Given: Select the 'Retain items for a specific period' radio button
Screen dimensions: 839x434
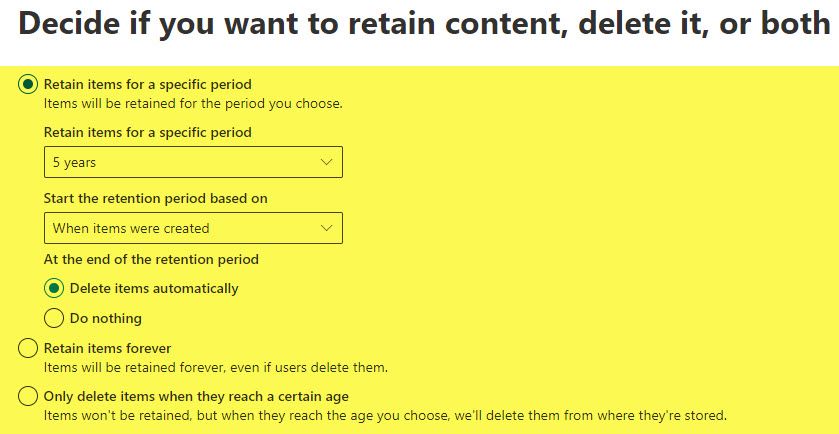Looking at the screenshot, I should point(28,84).
